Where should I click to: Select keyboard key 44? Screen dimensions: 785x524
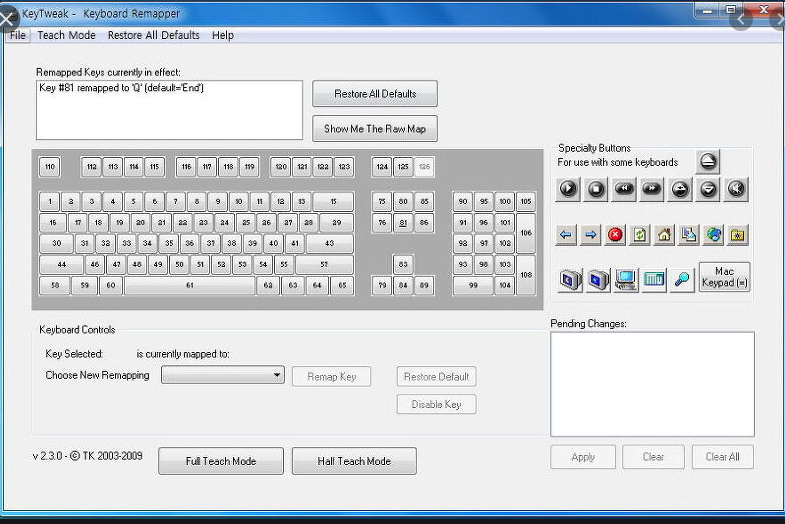(62, 264)
